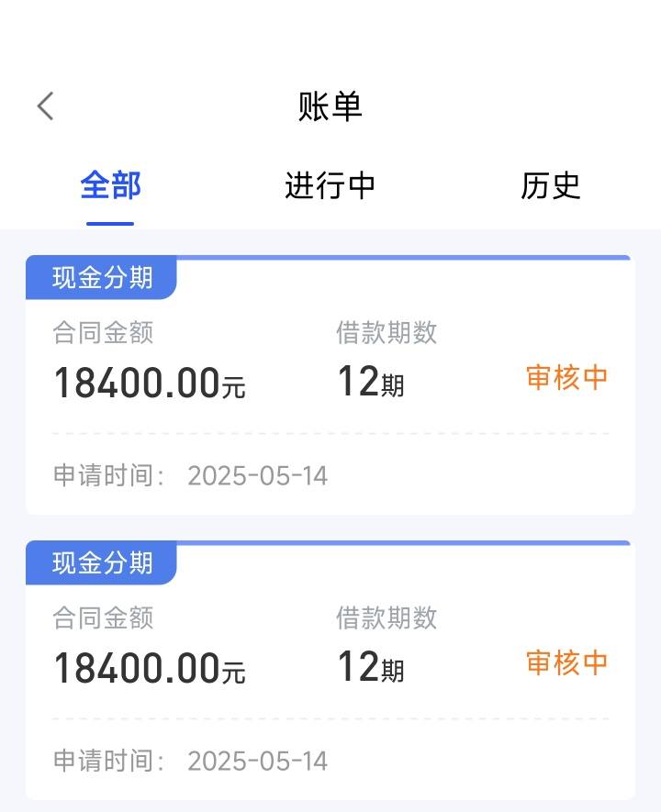The image size is (661, 812).
Task: Click 借款期数 label in first card
Action: click(x=387, y=332)
